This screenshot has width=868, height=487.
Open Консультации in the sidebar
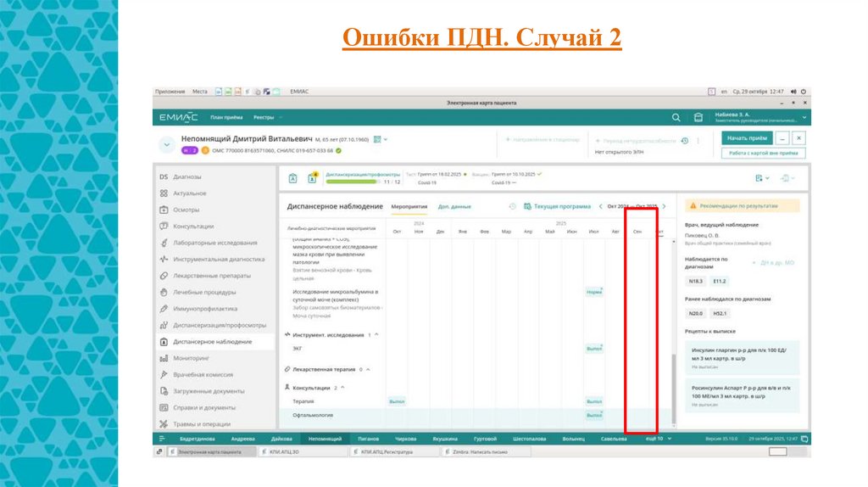click(x=193, y=226)
